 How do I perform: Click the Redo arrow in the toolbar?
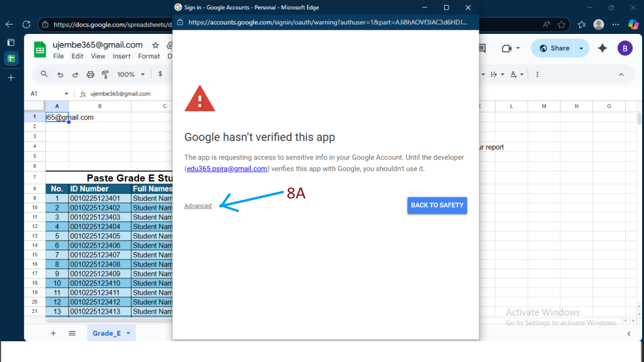[75, 74]
